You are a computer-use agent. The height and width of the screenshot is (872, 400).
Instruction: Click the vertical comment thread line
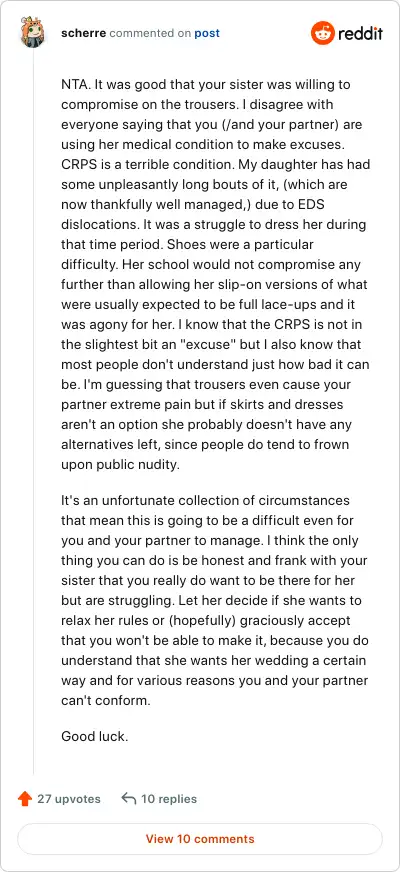[x=33, y=412]
